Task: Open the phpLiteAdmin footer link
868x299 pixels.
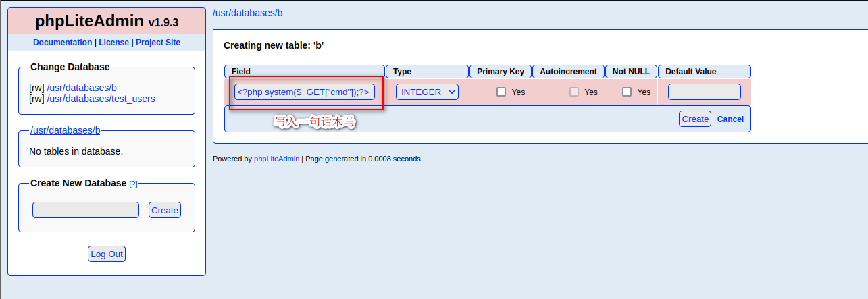Action: click(x=276, y=159)
